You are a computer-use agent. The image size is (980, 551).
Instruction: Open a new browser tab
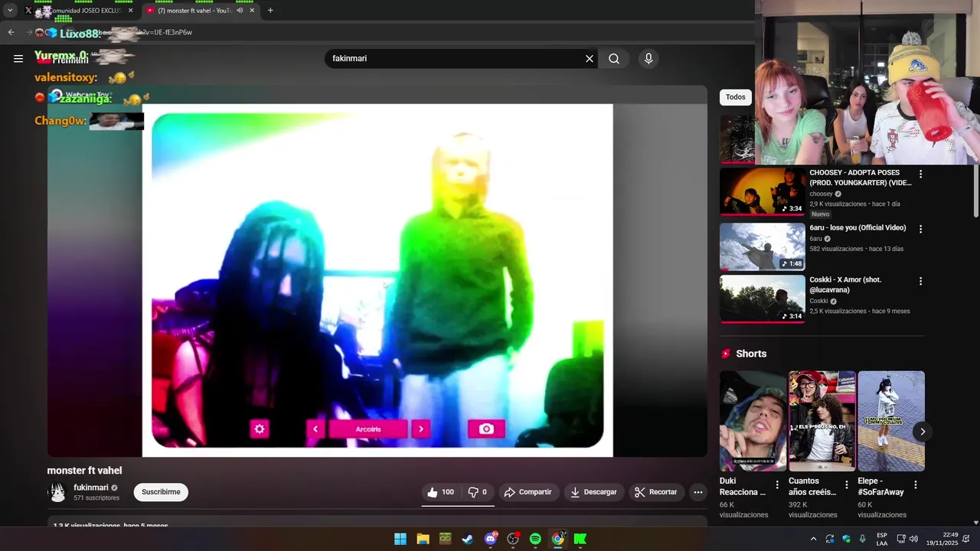270,11
